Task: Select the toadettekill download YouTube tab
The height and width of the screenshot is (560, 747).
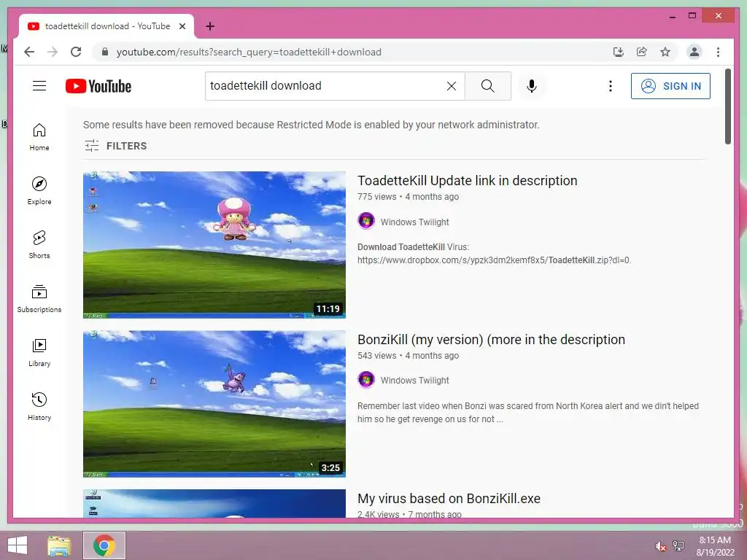Action: [x=106, y=26]
